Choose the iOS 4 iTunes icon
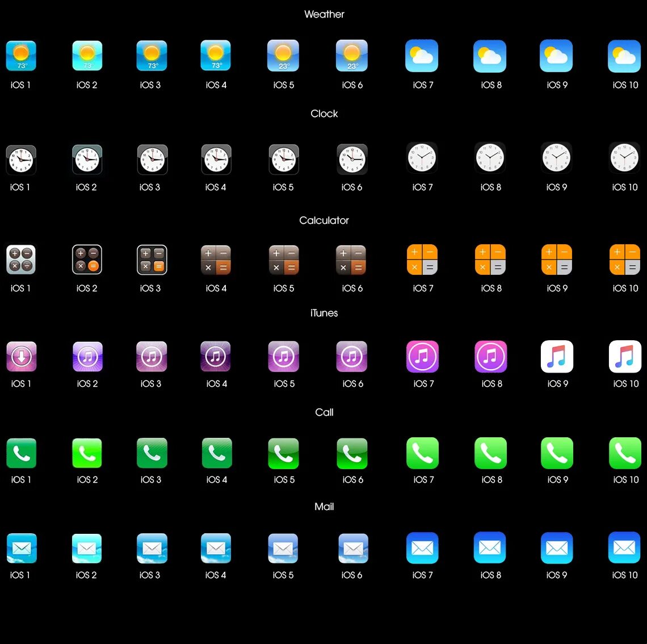The width and height of the screenshot is (647, 644). 216,356
